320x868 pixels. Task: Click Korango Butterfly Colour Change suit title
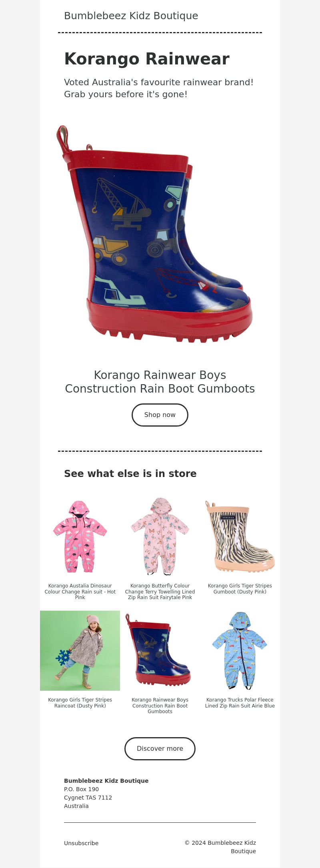click(x=160, y=591)
